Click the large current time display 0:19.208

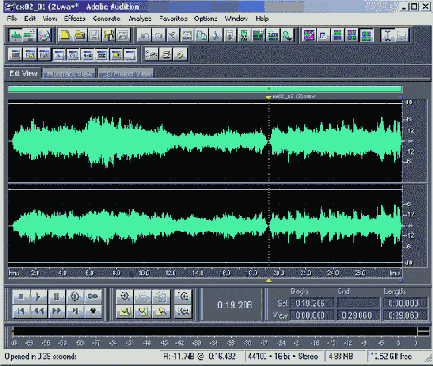[x=234, y=305]
